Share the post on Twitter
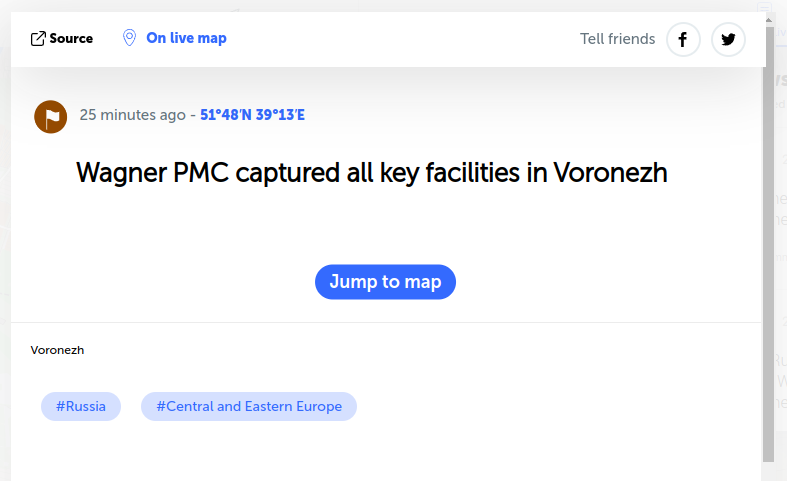787x481 pixels. [x=728, y=40]
